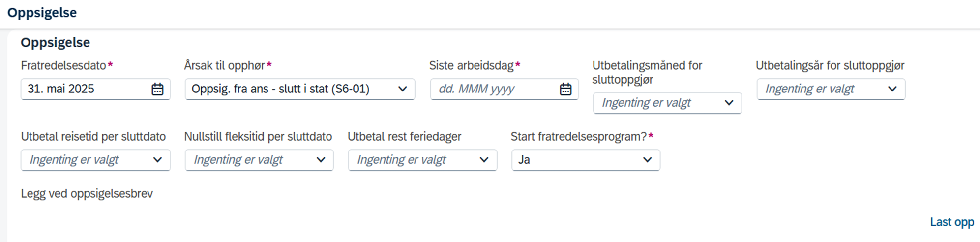This screenshot has height=242, width=980.
Task: Change the Start fratredelsesprogram value showing Ja
Action: point(586,160)
